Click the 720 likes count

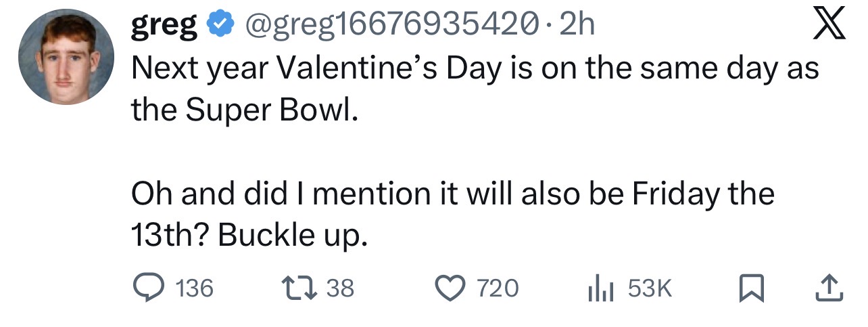(x=498, y=289)
